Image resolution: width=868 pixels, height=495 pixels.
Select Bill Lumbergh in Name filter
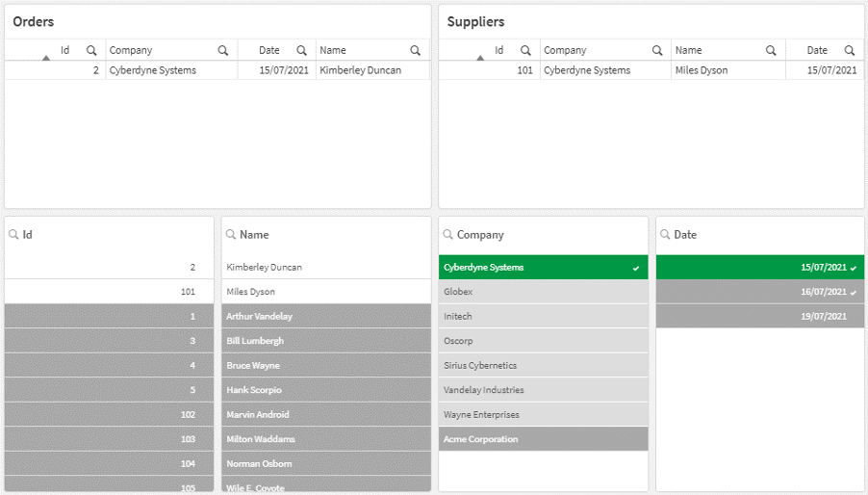pyautogui.click(x=326, y=341)
